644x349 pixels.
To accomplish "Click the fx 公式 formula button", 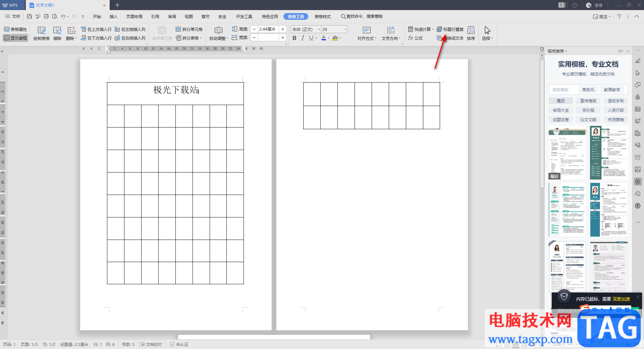I will pyautogui.click(x=415, y=38).
